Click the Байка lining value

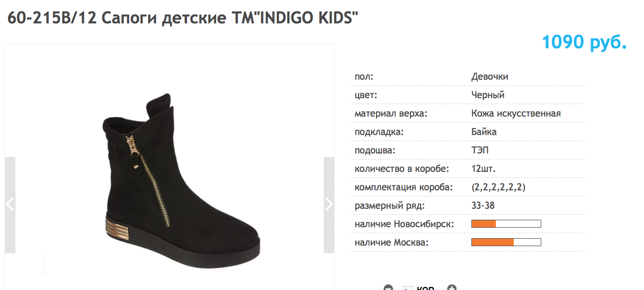click(483, 132)
